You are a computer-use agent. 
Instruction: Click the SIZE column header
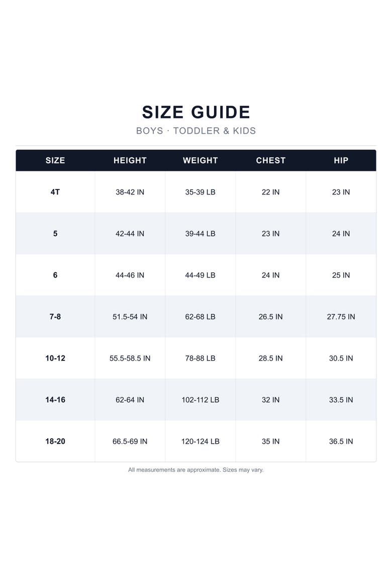(55, 160)
